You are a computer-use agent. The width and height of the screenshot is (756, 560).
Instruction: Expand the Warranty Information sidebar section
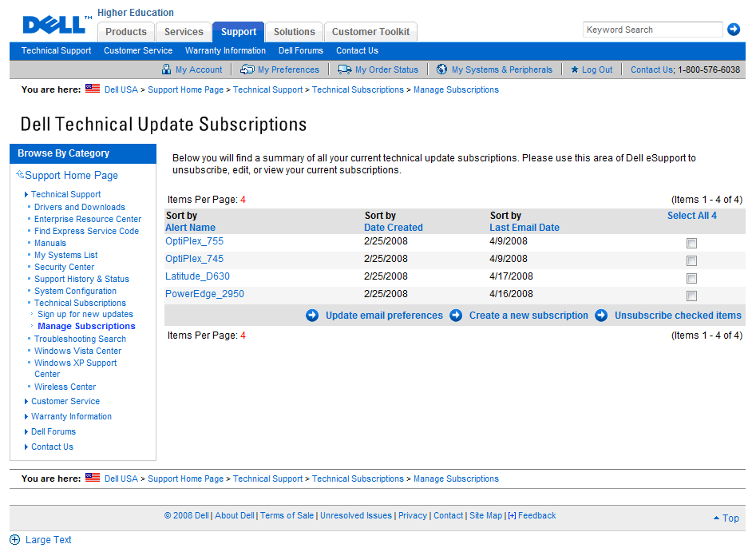click(26, 416)
